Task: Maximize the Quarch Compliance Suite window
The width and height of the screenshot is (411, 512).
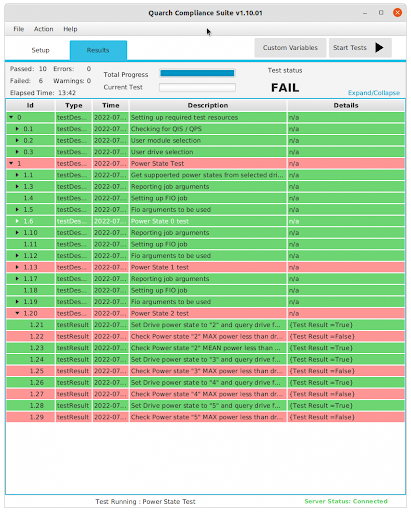Action: 381,13
